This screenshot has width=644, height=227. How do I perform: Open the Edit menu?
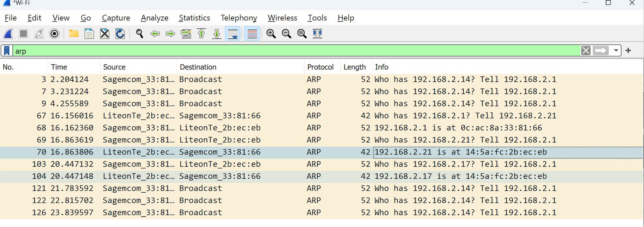pos(35,18)
